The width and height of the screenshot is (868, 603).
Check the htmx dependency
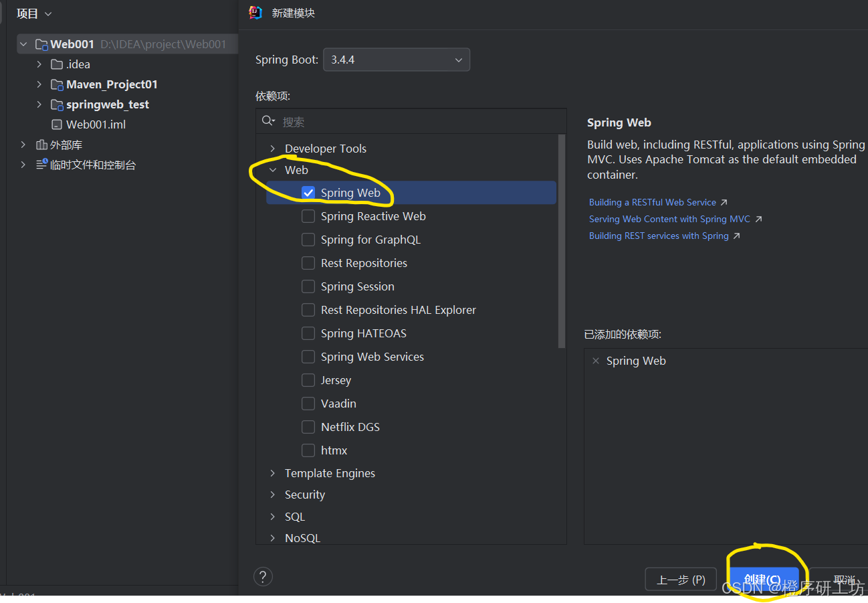308,450
